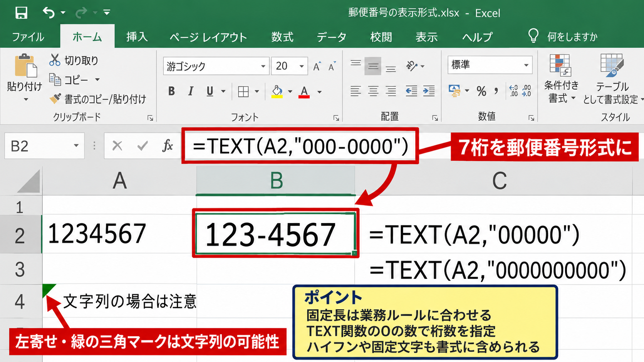Open the クリップボード dialog launcher
Image resolution: width=644 pixels, height=362 pixels.
[x=150, y=118]
